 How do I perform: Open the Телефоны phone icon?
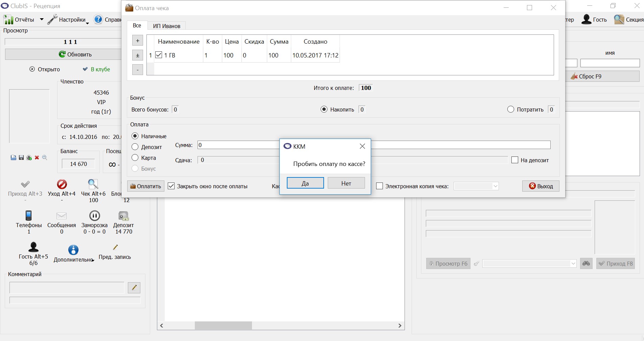point(29,216)
